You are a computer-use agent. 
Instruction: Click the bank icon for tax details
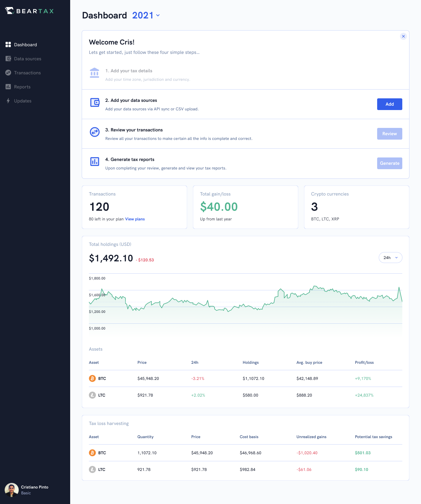[x=94, y=73]
